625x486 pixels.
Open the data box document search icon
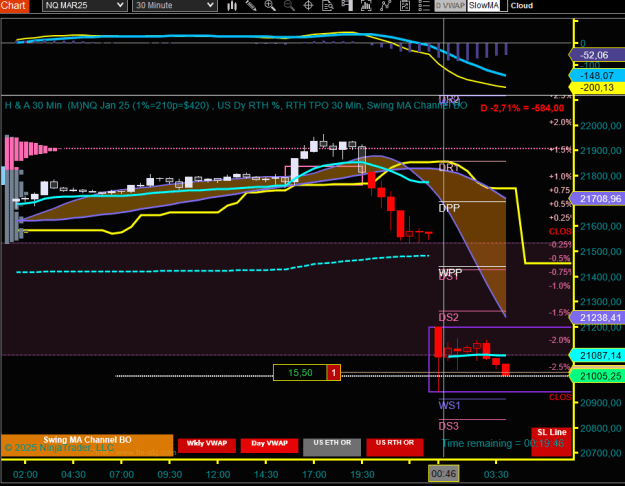(327, 6)
